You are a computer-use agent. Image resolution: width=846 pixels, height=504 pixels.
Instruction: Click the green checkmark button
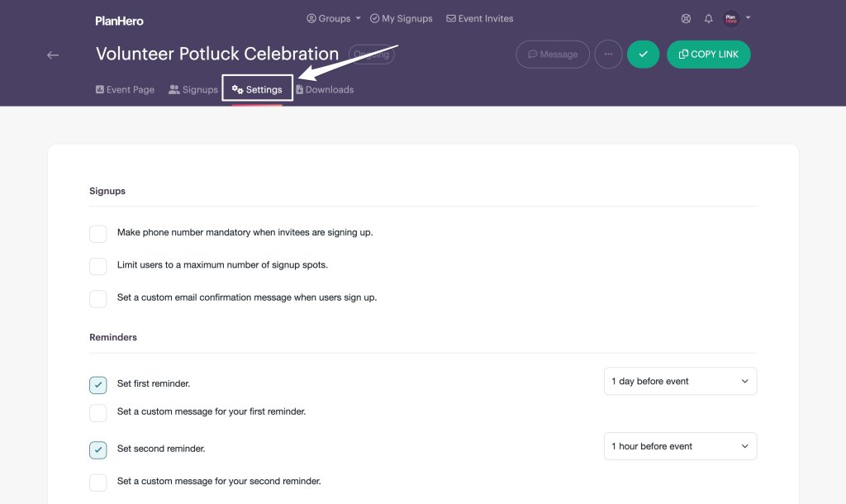click(643, 55)
